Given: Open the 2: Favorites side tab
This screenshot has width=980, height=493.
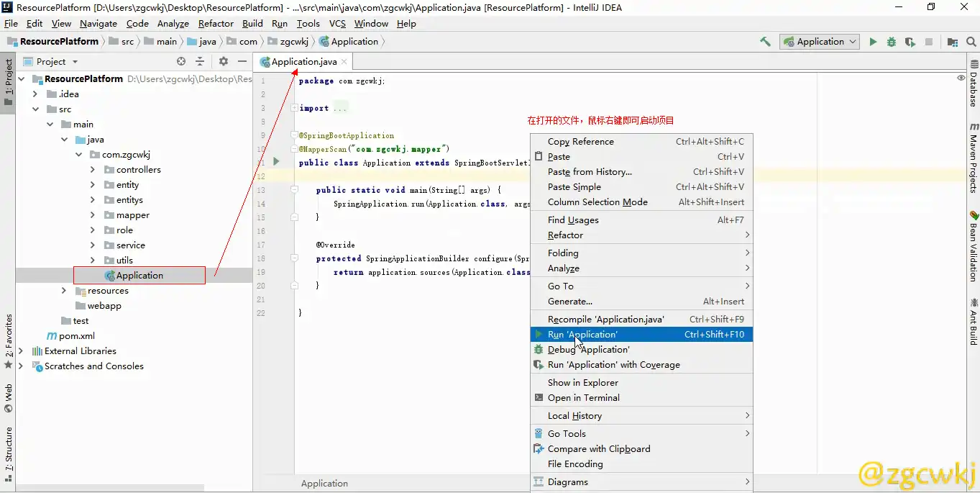Looking at the screenshot, I should click(x=8, y=340).
